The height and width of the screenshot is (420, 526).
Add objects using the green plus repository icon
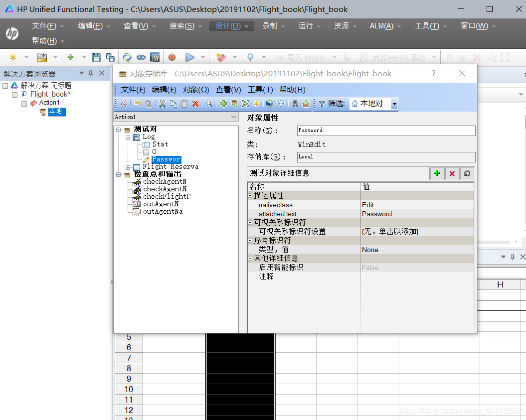[223, 104]
